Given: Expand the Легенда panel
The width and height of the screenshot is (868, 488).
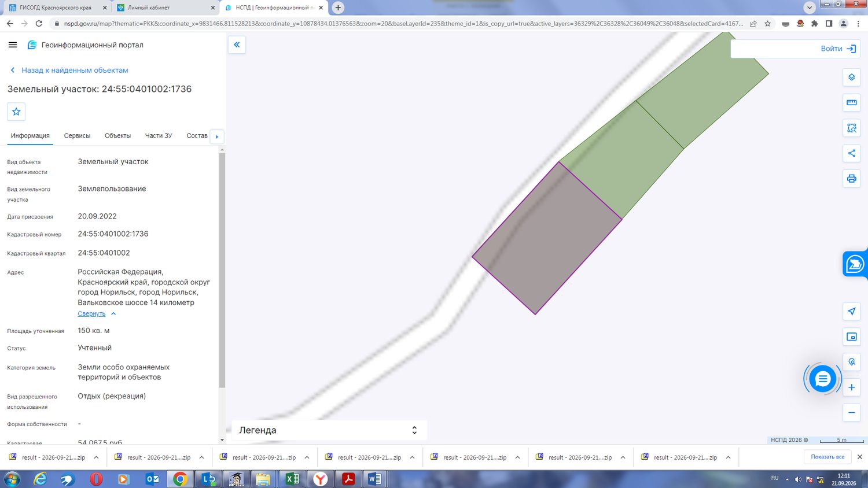Looking at the screenshot, I should [x=329, y=430].
